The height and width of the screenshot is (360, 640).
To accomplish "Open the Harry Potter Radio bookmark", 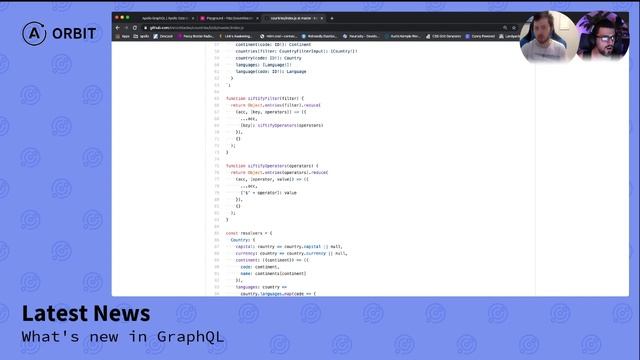I will pyautogui.click(x=196, y=36).
